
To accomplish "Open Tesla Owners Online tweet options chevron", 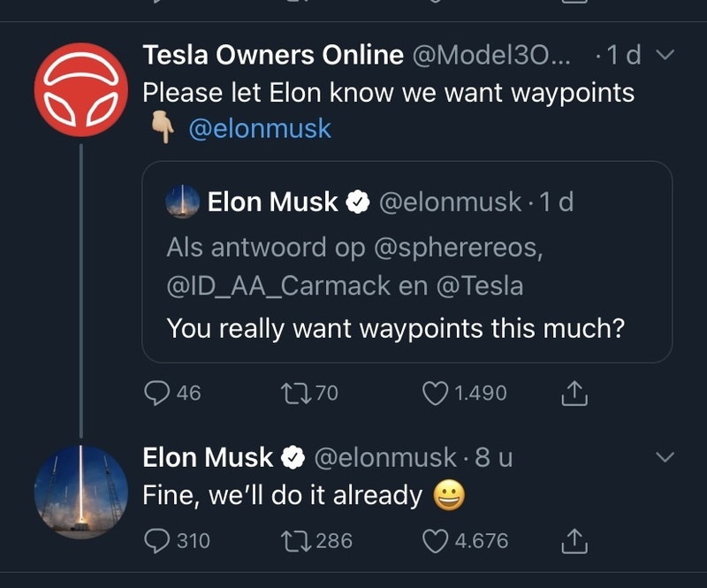I will [x=665, y=56].
